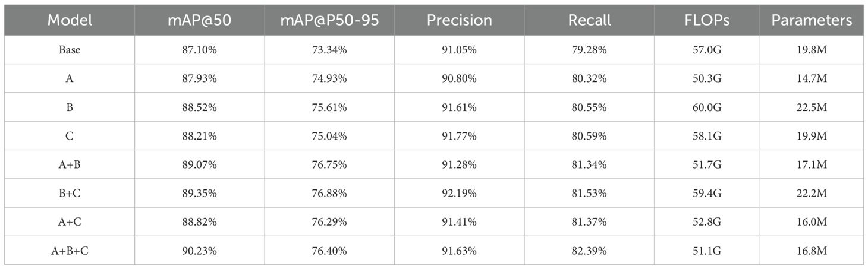The height and width of the screenshot is (269, 868).
Task: Select the 90.23% mAP@50 cell
Action: pyautogui.click(x=199, y=251)
